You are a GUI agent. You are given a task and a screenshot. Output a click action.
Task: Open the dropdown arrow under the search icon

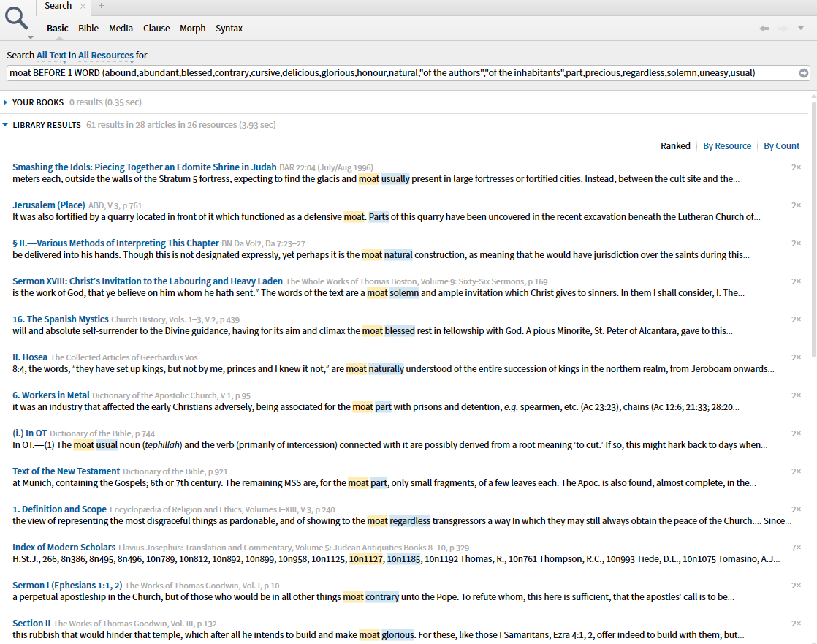click(31, 37)
